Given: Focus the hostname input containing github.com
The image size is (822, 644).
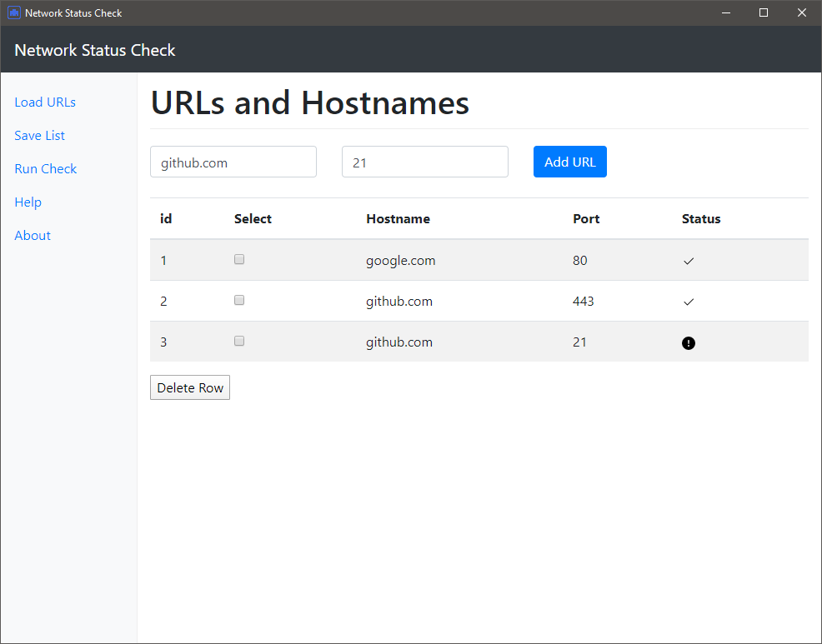Looking at the screenshot, I should 233,162.
